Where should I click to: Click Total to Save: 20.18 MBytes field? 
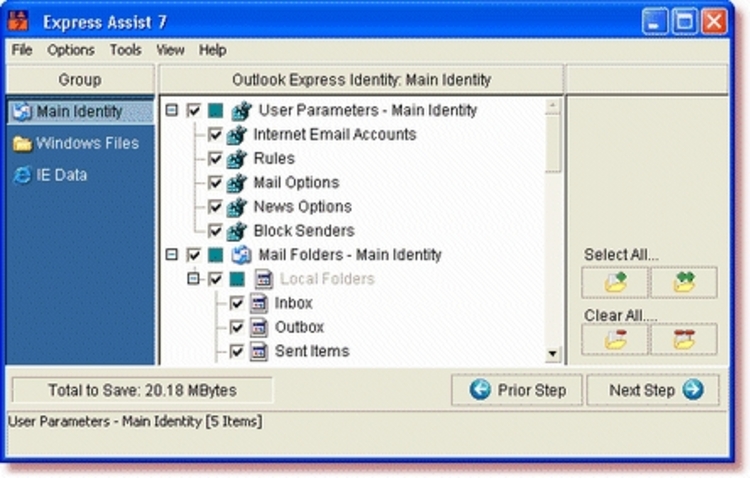[143, 390]
